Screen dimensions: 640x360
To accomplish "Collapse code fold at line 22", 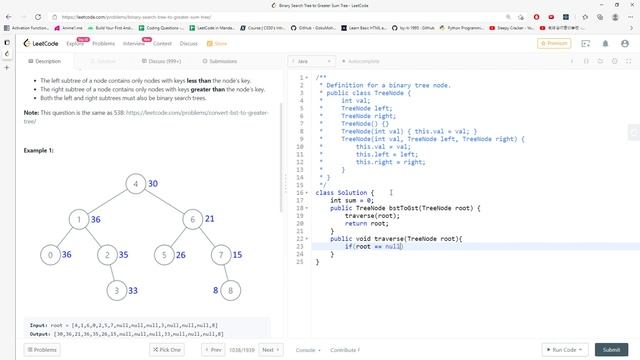I will coord(307,239).
